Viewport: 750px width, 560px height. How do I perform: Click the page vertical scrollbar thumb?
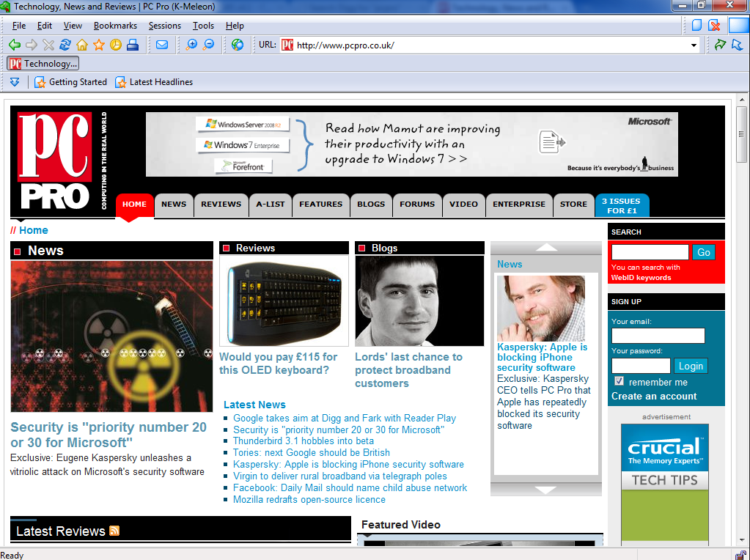[x=741, y=134]
